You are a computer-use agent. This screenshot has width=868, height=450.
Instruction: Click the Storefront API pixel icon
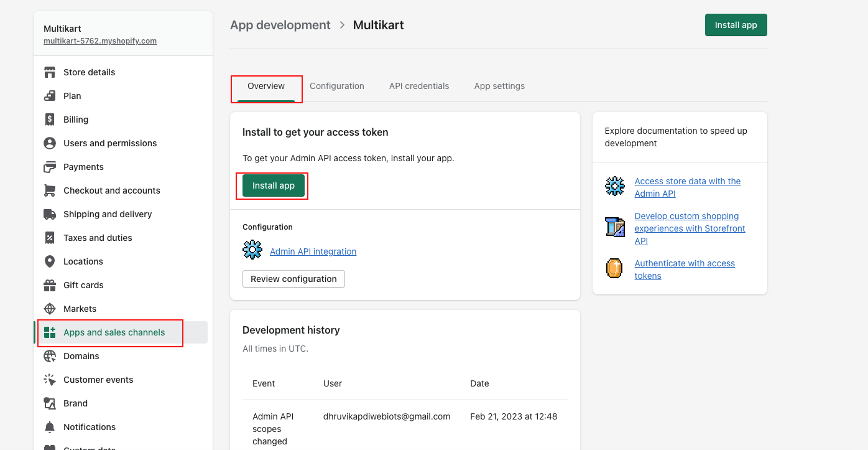tap(615, 227)
